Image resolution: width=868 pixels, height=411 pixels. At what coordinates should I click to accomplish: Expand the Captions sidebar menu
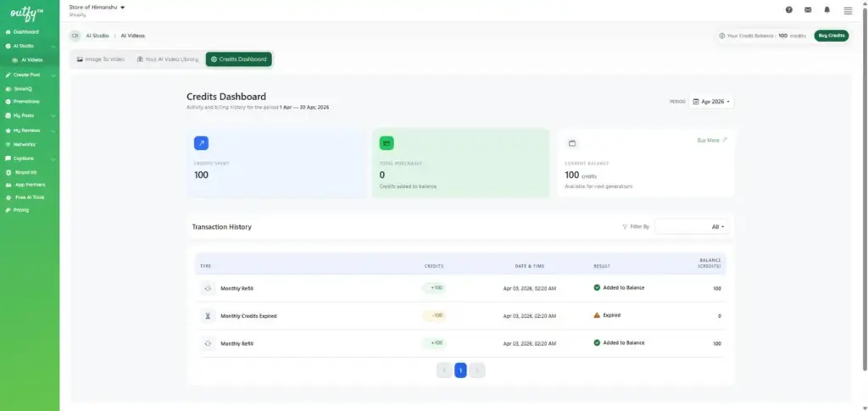click(30, 158)
